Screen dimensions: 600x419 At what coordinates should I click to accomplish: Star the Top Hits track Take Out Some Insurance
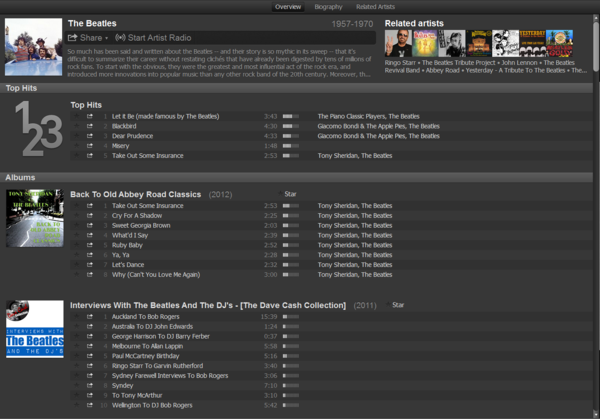77,156
